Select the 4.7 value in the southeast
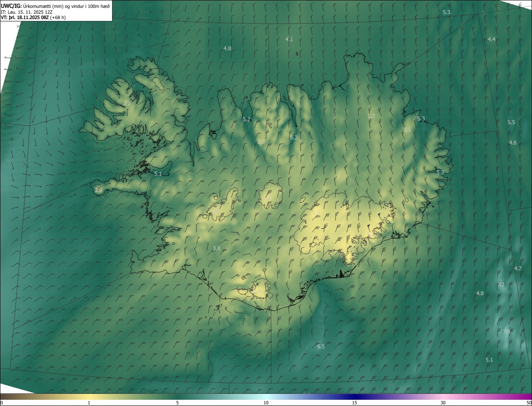 coord(518,269)
